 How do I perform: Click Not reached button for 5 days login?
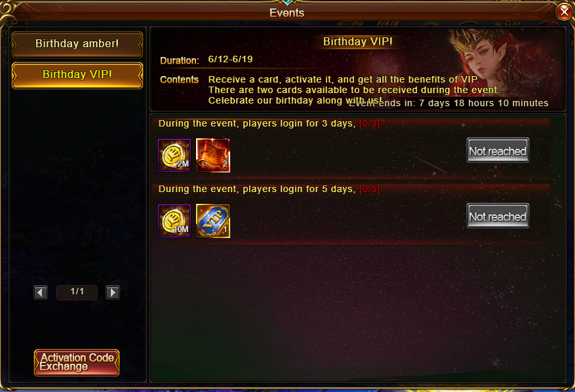click(498, 216)
